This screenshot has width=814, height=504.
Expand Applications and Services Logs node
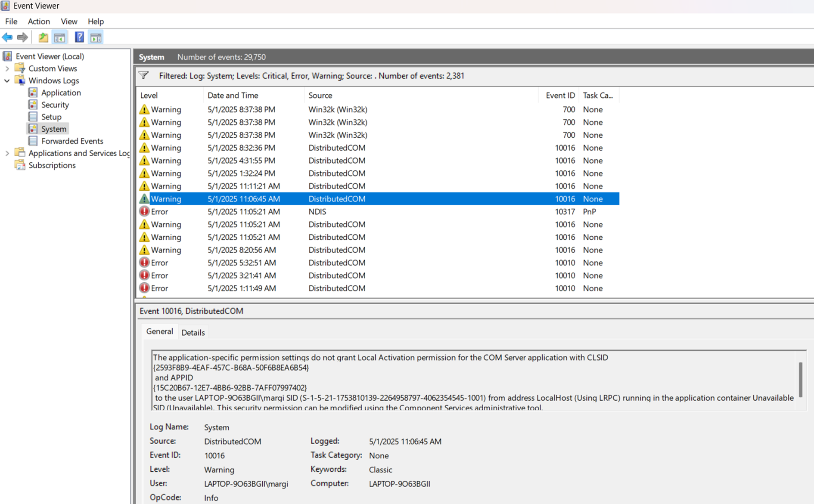tap(7, 153)
